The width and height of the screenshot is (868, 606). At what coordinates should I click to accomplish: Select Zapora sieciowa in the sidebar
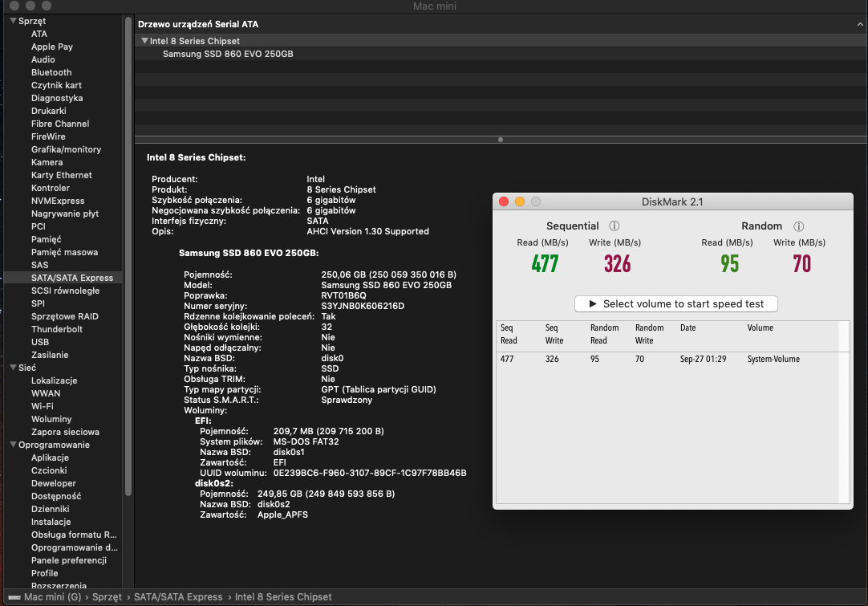[x=65, y=432]
